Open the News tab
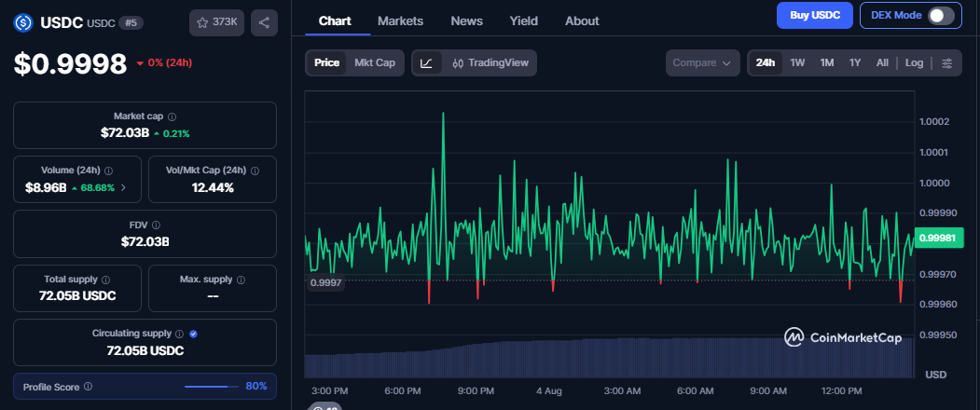This screenshot has height=410, width=980. tap(467, 20)
